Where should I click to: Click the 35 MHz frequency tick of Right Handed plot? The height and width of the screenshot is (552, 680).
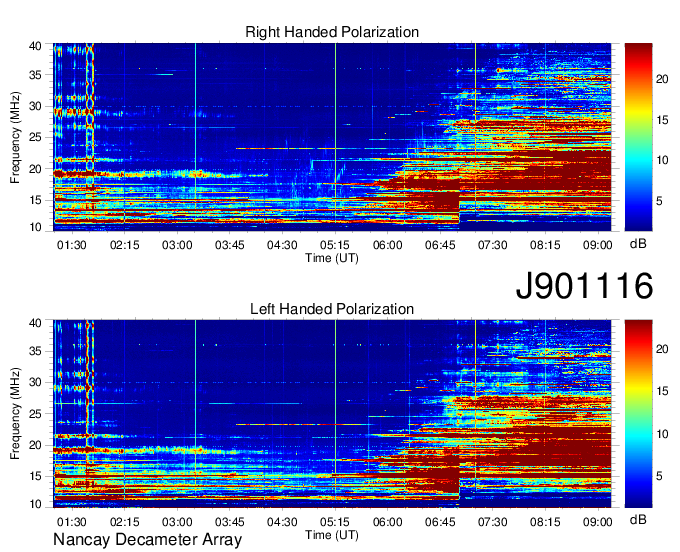[x=35, y=75]
